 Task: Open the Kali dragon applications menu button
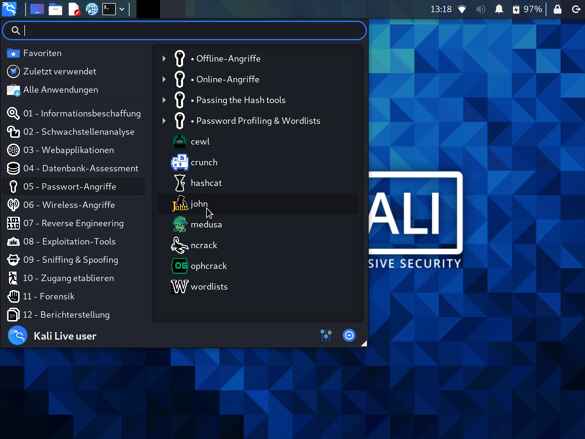pos(9,9)
